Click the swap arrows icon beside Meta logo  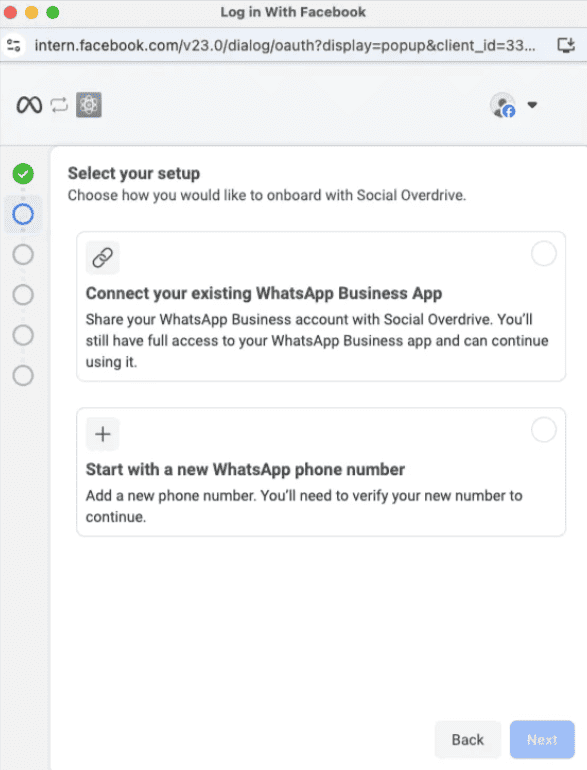click(59, 105)
